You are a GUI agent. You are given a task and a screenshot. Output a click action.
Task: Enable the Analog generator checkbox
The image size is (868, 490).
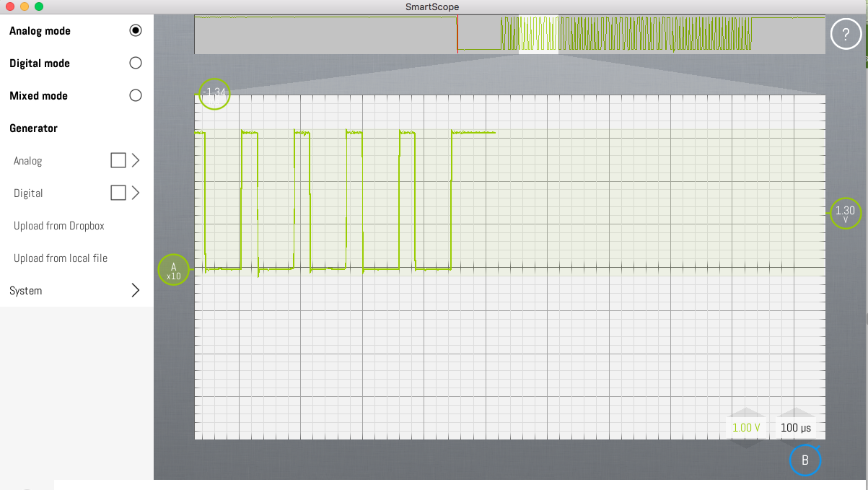tap(118, 160)
